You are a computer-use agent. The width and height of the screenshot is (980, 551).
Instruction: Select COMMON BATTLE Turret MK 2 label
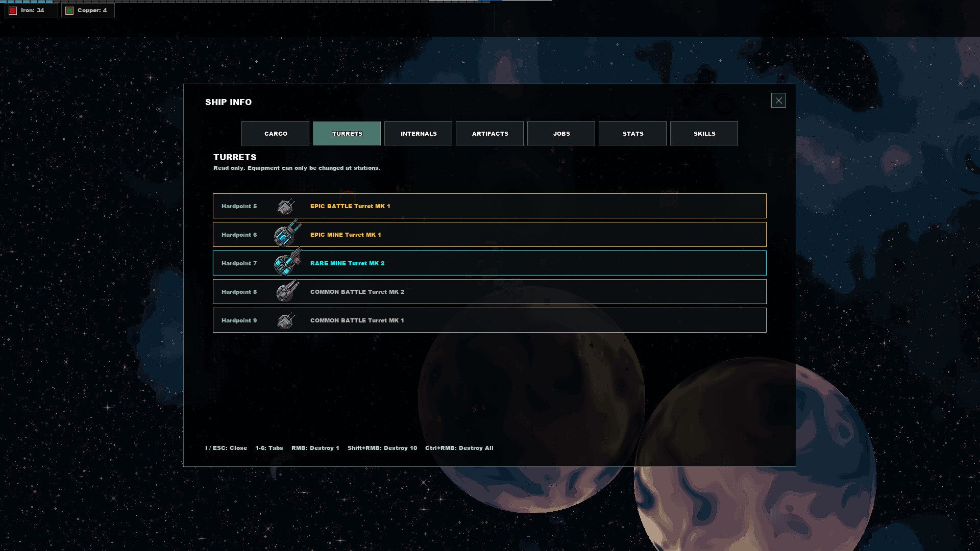(357, 292)
